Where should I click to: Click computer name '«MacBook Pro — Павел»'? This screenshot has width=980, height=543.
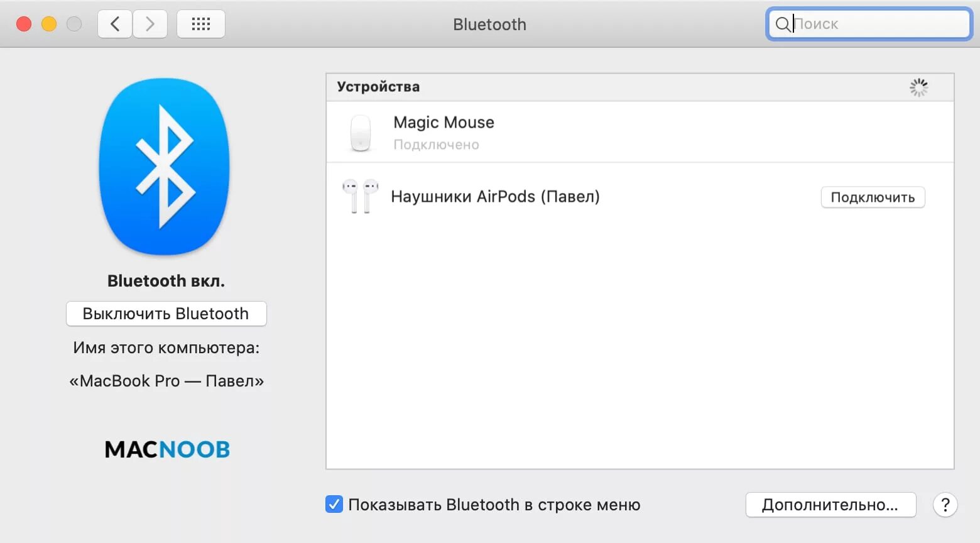tap(166, 381)
